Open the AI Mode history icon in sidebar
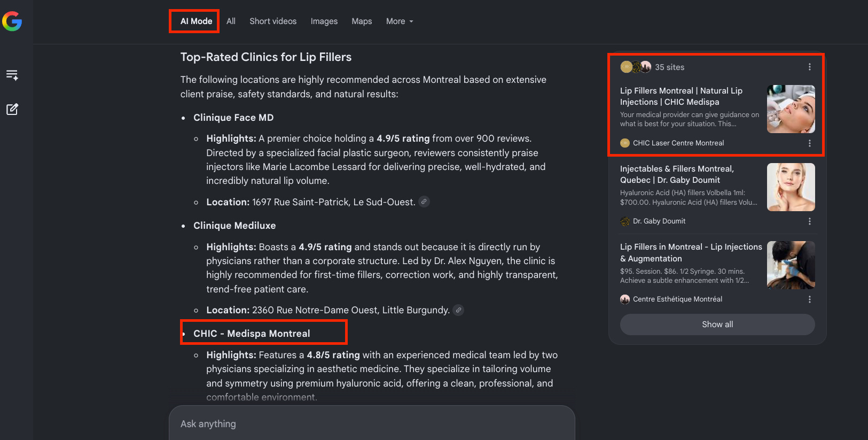Viewport: 868px width, 440px height. 12,75
